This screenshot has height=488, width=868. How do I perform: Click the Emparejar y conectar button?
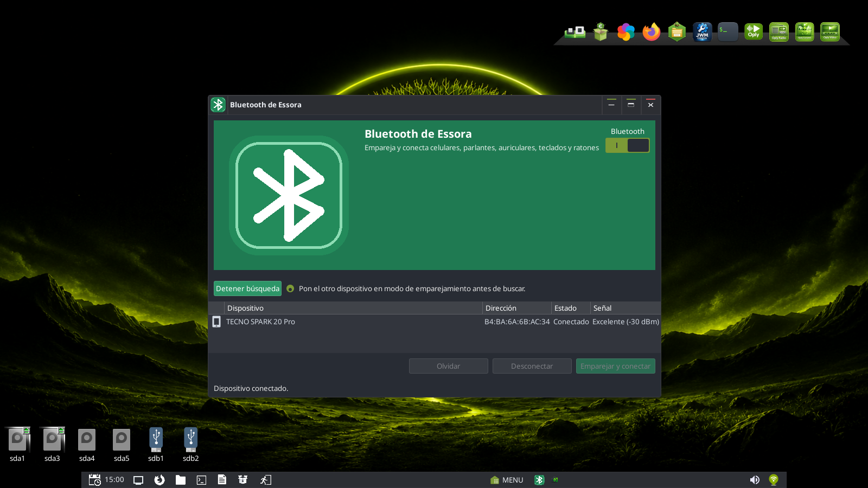click(616, 366)
